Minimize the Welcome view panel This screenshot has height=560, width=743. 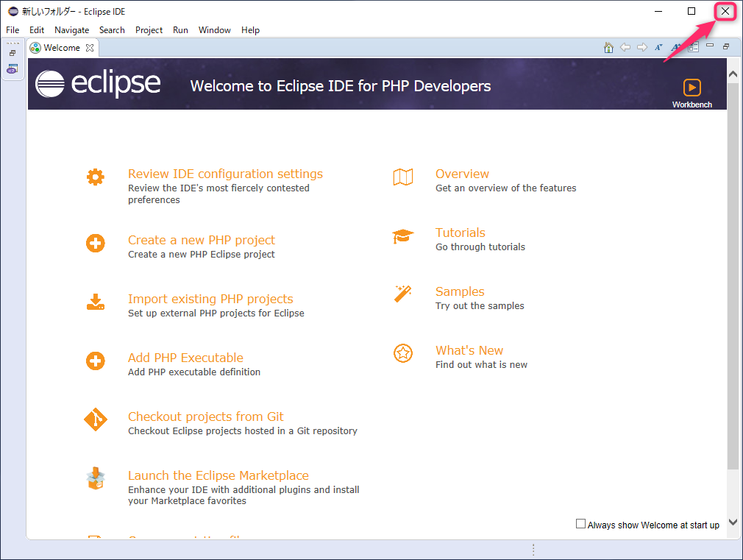tap(710, 46)
